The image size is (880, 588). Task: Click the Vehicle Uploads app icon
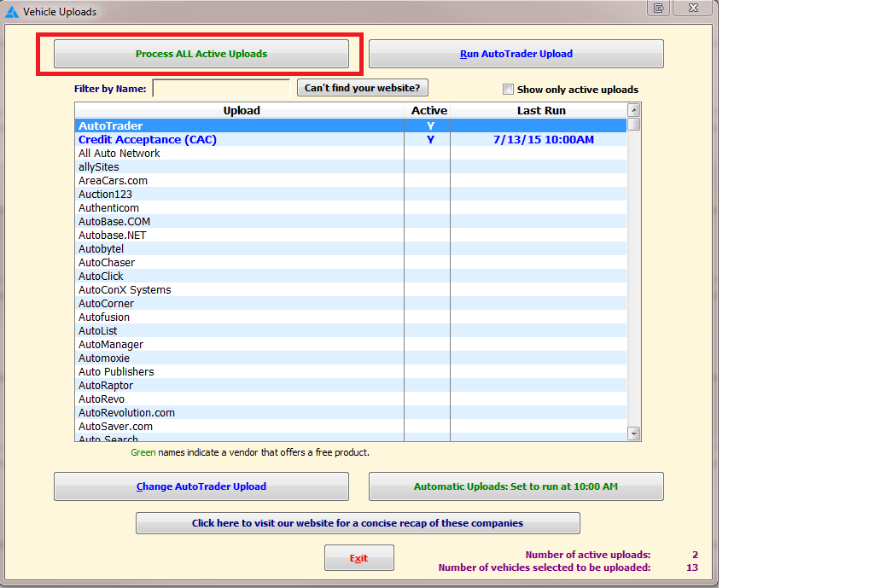coord(12,12)
